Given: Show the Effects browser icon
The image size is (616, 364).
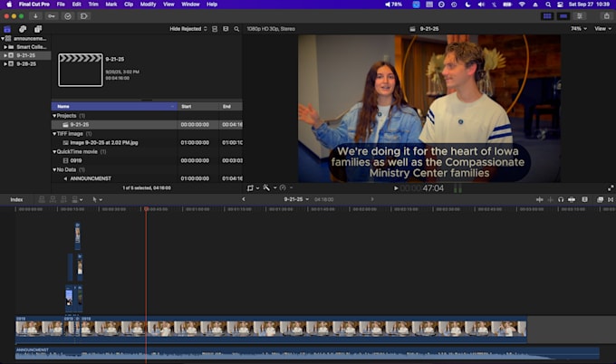Looking at the screenshot, I should (x=600, y=199).
